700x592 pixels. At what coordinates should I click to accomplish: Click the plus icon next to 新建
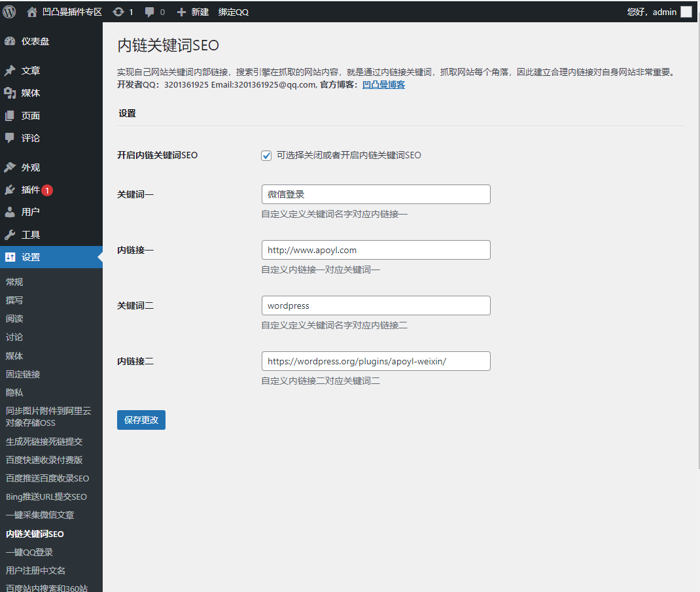click(181, 12)
